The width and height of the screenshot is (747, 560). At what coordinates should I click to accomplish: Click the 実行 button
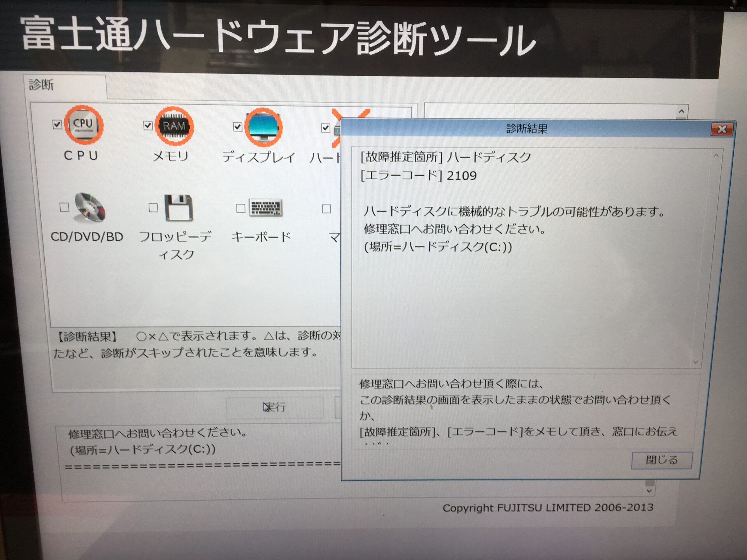pyautogui.click(x=275, y=407)
